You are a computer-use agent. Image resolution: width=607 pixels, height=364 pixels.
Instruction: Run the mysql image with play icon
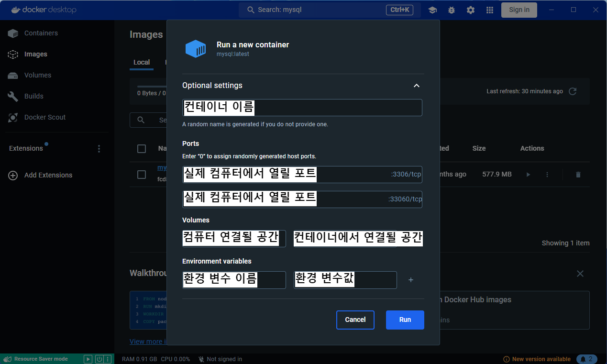tap(528, 175)
